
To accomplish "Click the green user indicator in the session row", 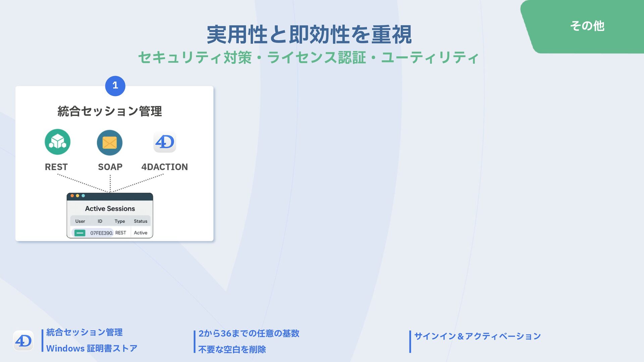I will point(80,233).
